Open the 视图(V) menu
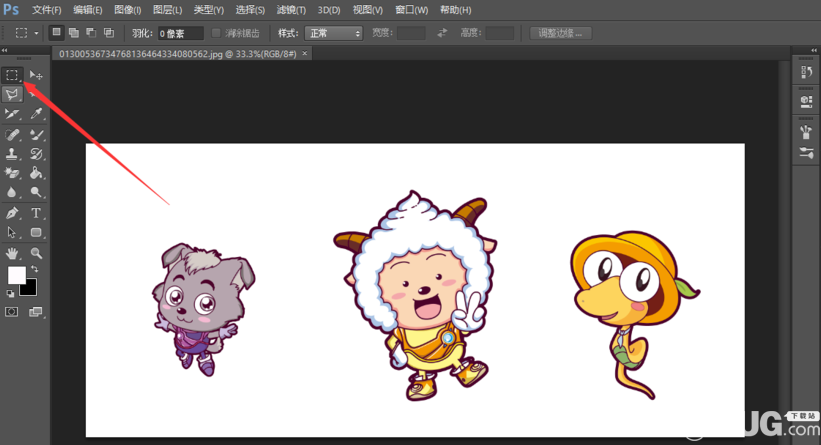 [x=368, y=10]
